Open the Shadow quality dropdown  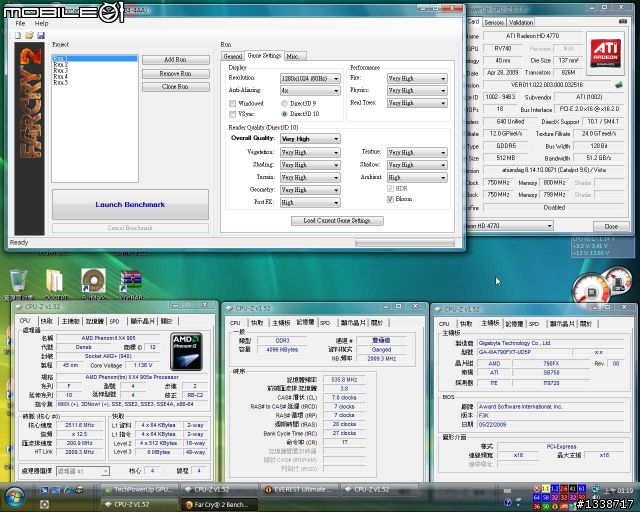pos(417,165)
